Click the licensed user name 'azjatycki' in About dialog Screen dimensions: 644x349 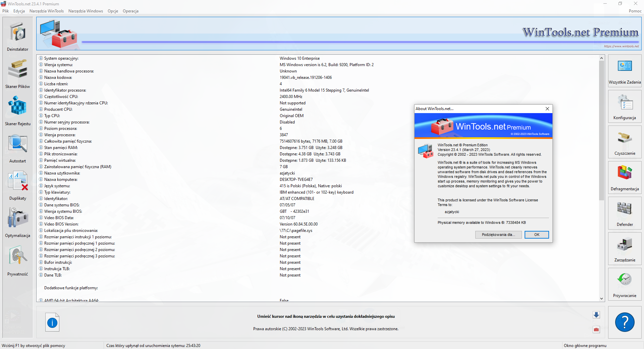(452, 212)
